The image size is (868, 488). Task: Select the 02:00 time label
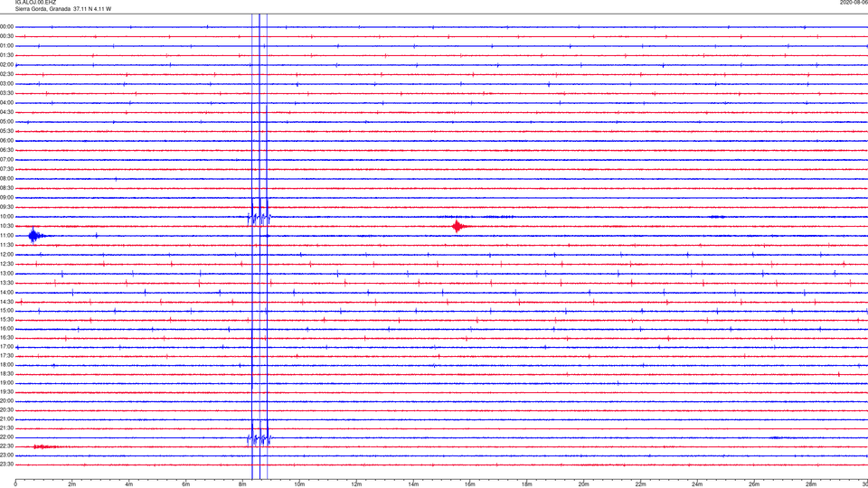(x=6, y=65)
